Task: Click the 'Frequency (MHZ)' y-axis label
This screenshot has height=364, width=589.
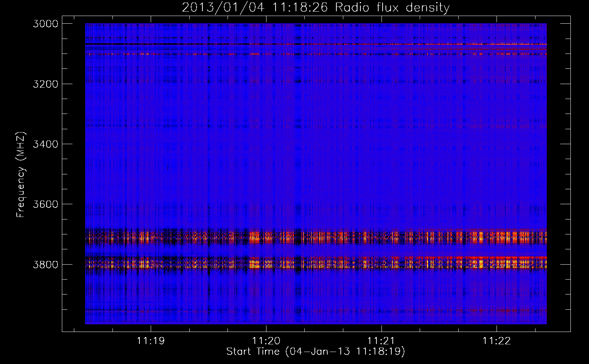Action: [21, 175]
